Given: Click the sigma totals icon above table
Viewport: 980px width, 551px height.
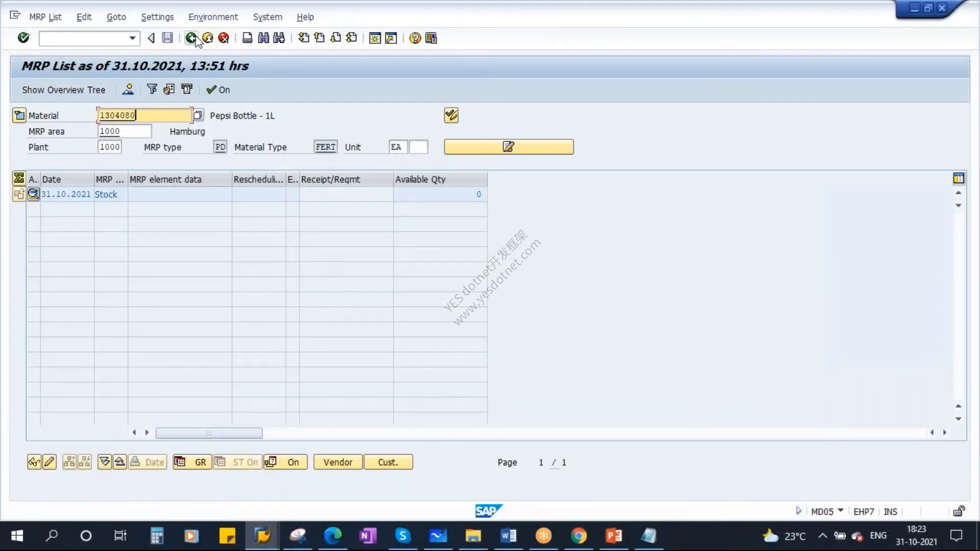Looking at the screenshot, I should click(19, 178).
